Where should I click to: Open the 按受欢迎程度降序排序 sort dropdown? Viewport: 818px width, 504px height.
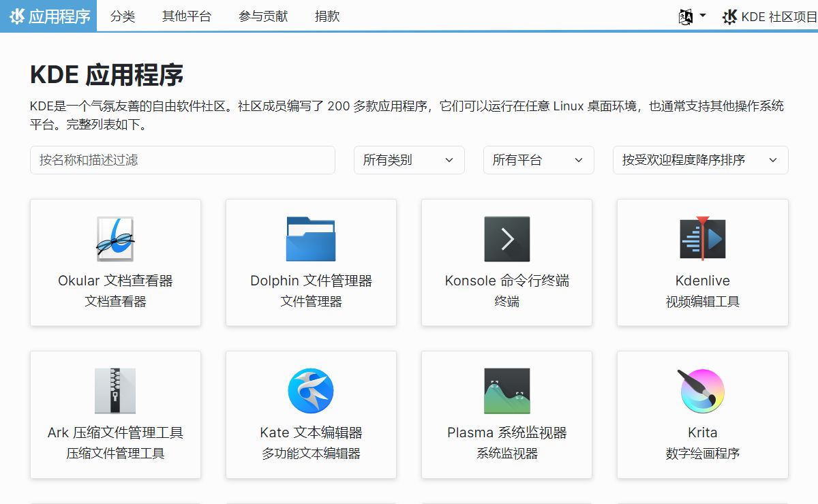[701, 160]
